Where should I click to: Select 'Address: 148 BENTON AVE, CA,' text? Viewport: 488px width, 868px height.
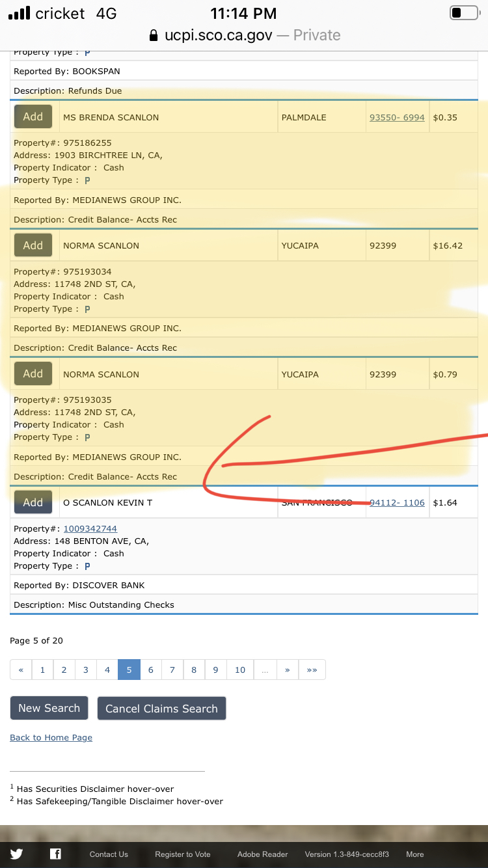pos(81,541)
